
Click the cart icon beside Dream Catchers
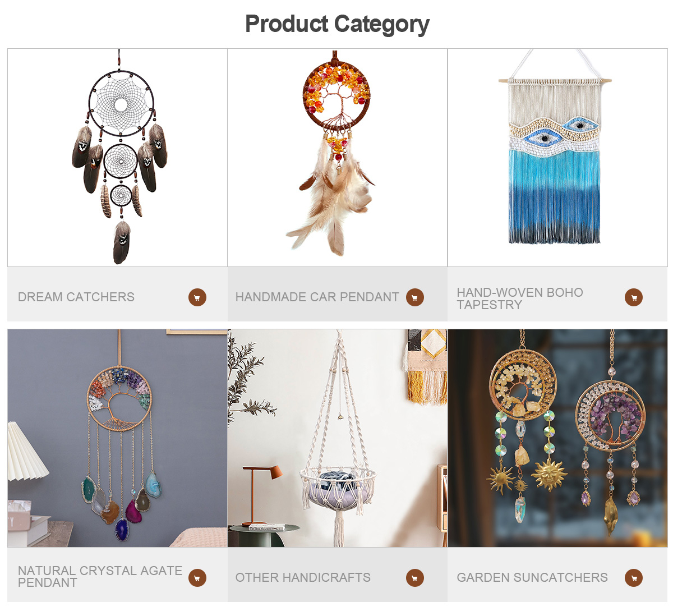click(197, 297)
